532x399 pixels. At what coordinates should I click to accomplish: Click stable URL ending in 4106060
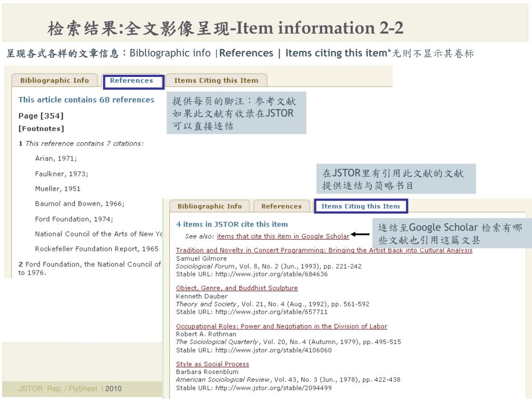[x=254, y=350]
